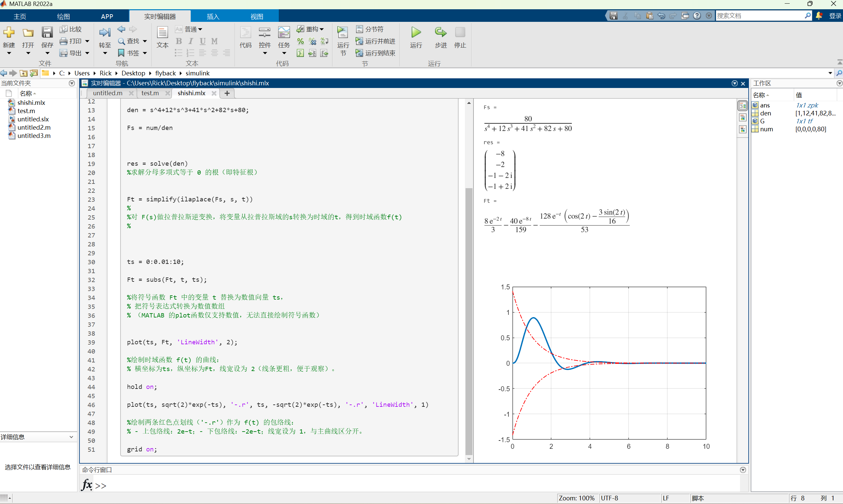Screen dimensions: 843x504
Task: Click the green Run button
Action: (416, 33)
